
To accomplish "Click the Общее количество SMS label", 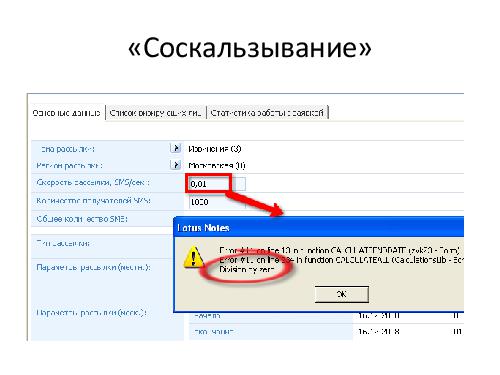I will coord(82,219).
